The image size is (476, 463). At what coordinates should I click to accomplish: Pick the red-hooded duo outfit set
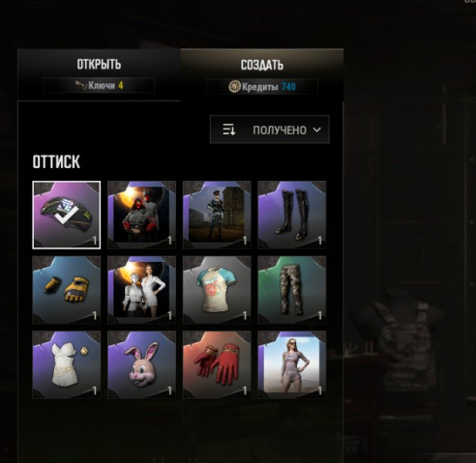[141, 215]
